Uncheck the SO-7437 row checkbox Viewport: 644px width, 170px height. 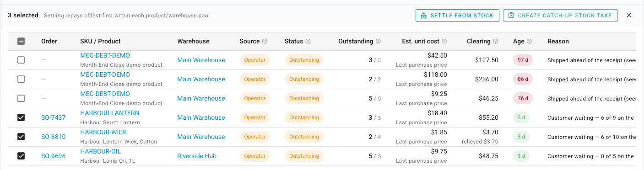[x=21, y=117]
